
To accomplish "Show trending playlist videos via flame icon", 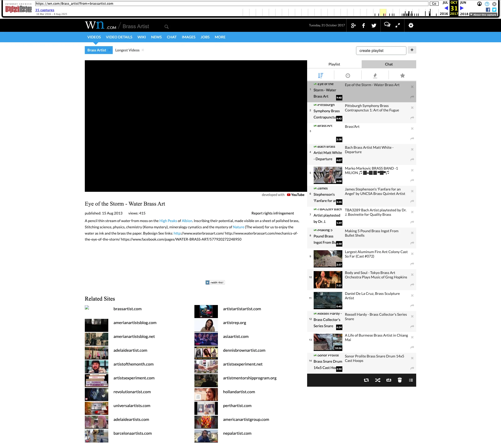I will [375, 75].
